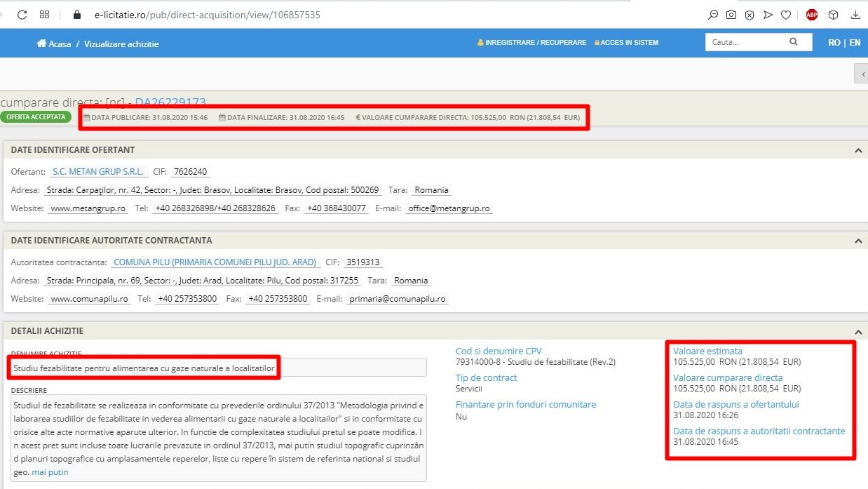Image resolution: width=868 pixels, height=489 pixels.
Task: Click ofertant address Strada Carpaţilor
Action: coord(212,190)
